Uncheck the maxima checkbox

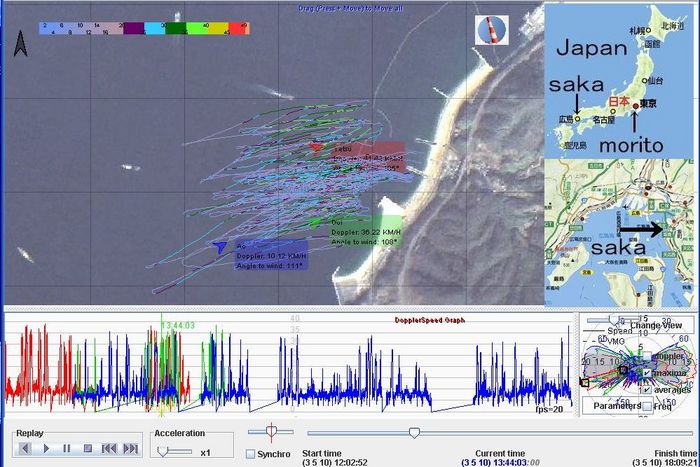pyautogui.click(x=645, y=373)
